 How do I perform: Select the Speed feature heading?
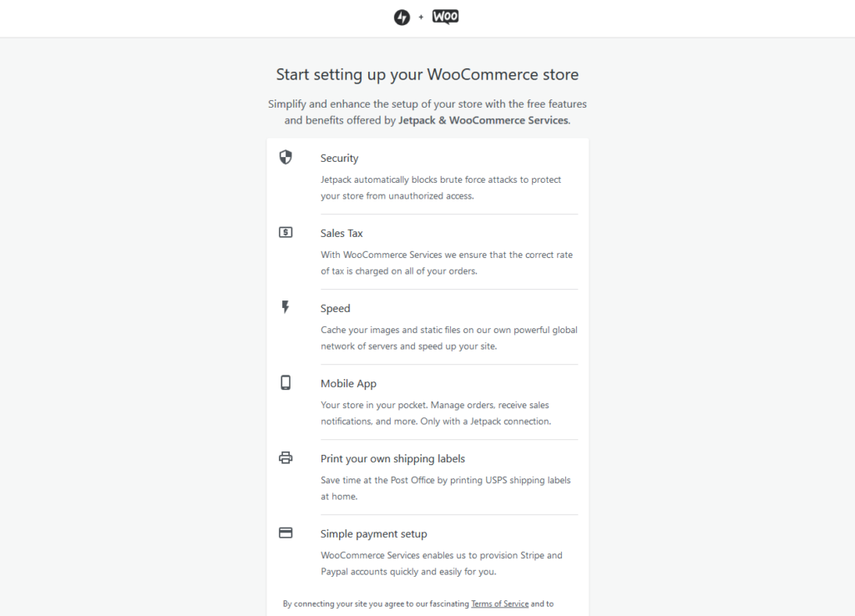tap(335, 309)
